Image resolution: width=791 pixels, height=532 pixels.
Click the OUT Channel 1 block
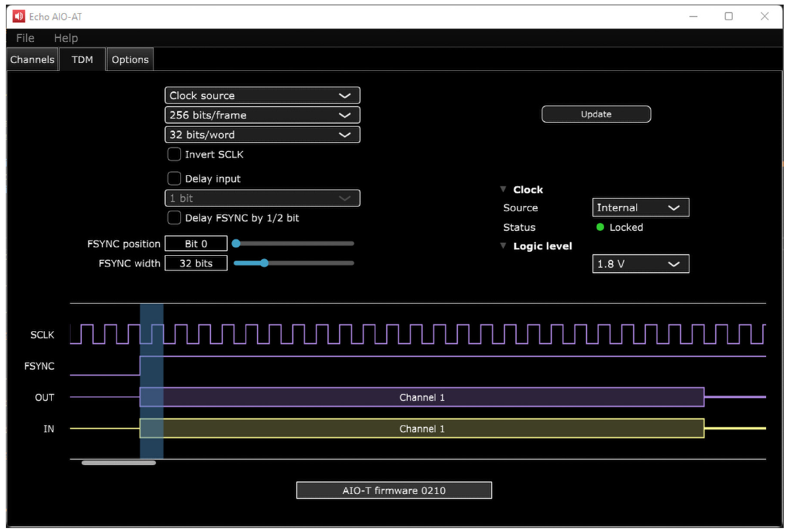click(x=422, y=398)
